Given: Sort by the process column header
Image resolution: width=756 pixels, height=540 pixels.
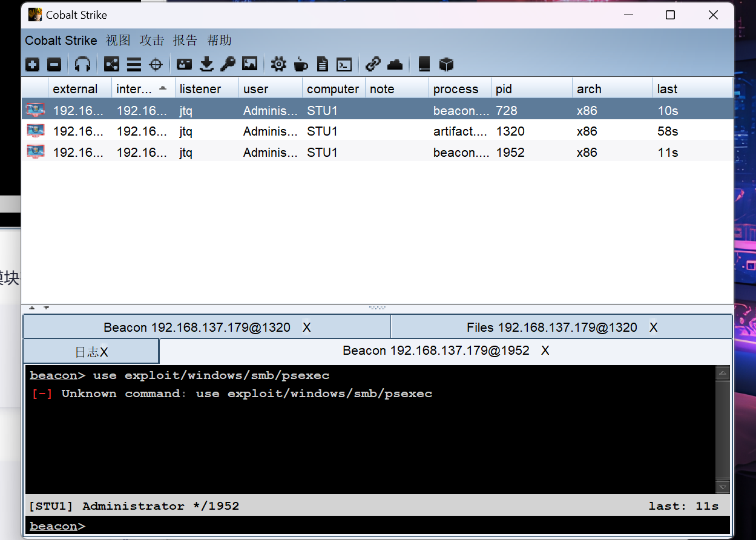Looking at the screenshot, I should click(460, 89).
